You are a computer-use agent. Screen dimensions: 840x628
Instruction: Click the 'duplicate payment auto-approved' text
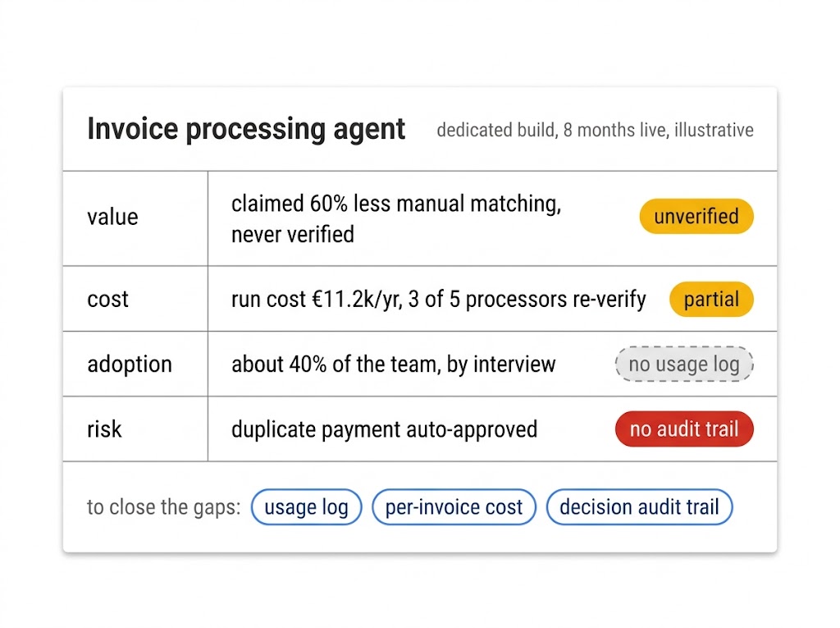coord(384,429)
